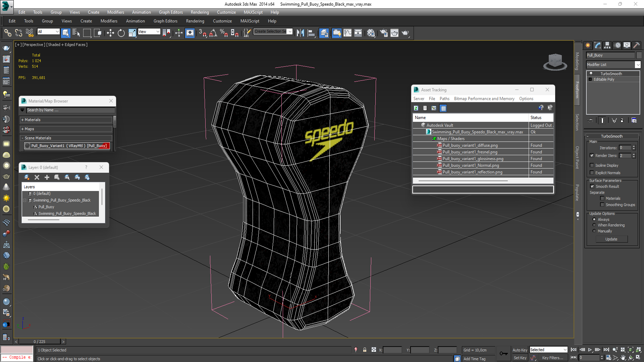Open the Modifier List dropdown

613,65
